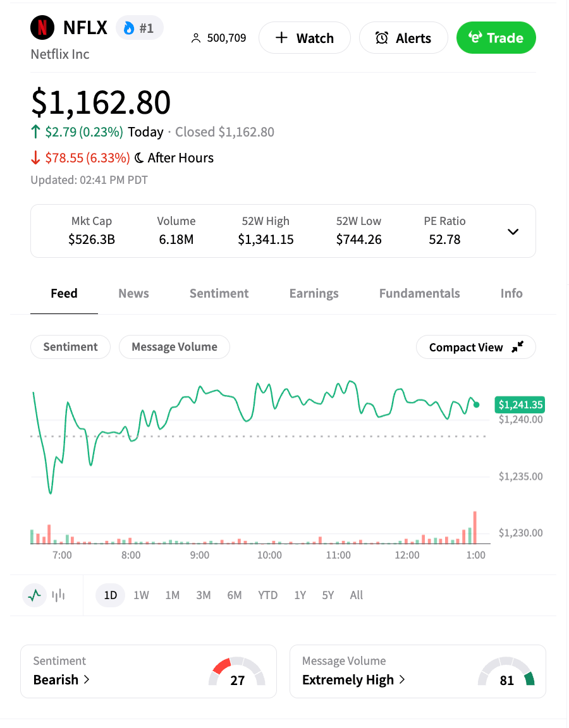569x728 pixels.
Task: Open the Bearish sentiment details
Action: click(61, 680)
